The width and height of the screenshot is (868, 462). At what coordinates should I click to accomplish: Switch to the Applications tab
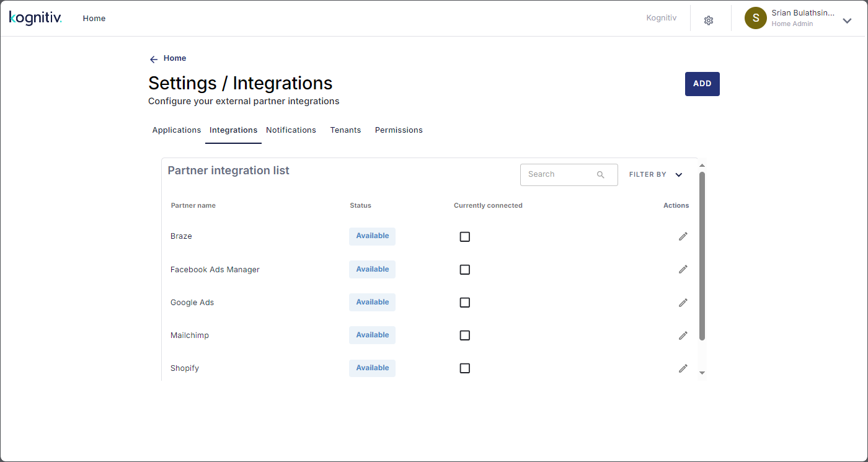pos(177,130)
